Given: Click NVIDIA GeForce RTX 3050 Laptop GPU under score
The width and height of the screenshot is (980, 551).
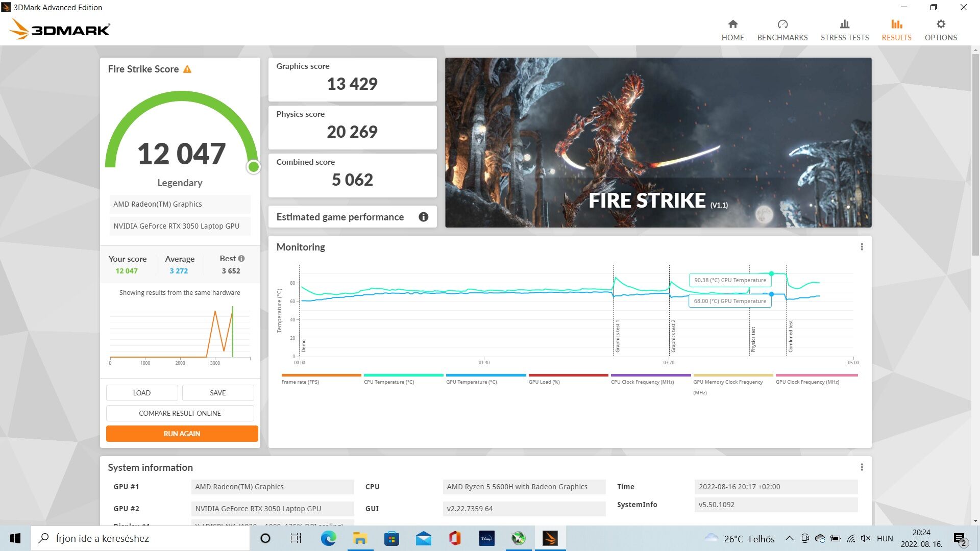Looking at the screenshot, I should pos(180,226).
